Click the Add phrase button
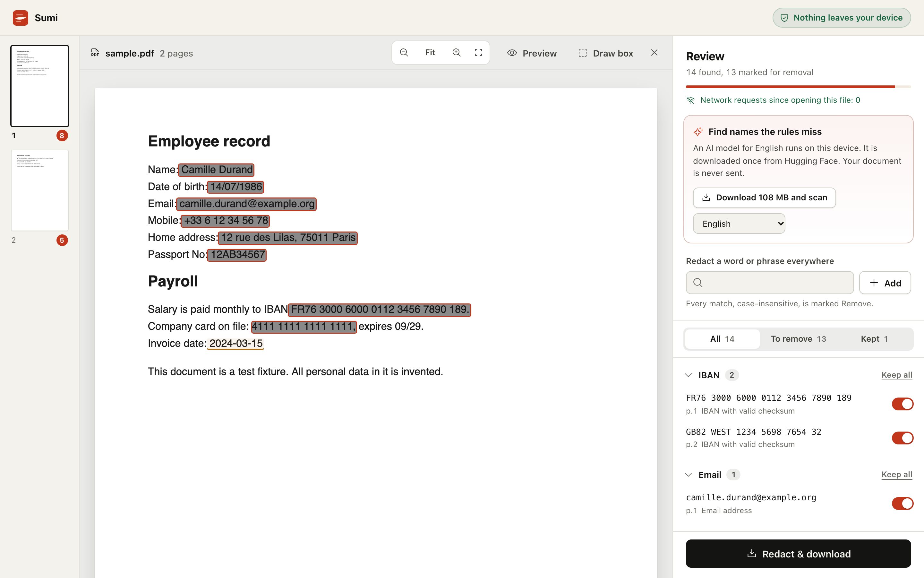Image resolution: width=924 pixels, height=578 pixels. pos(885,283)
